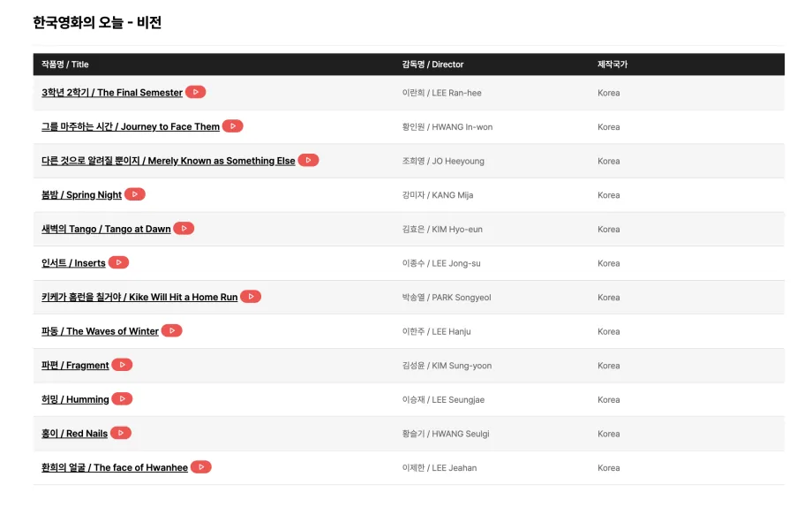
Task: Click the 감독명 / Director column header
Action: coord(433,64)
